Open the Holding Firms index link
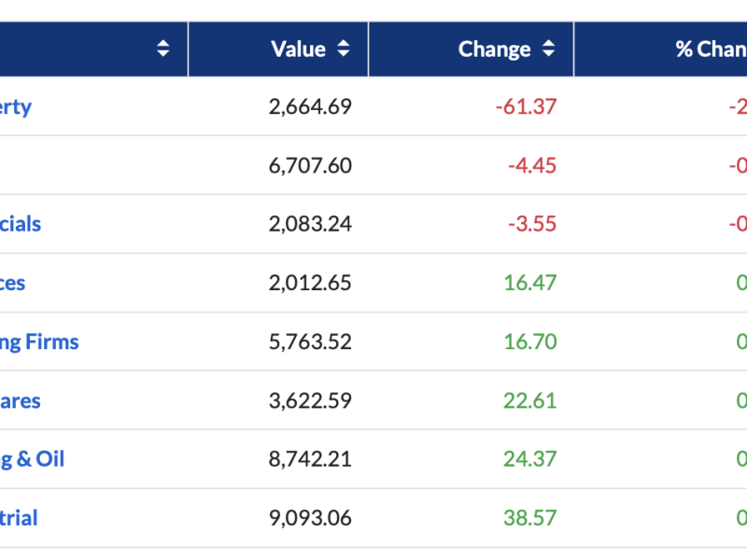The image size is (747, 560). click(39, 342)
